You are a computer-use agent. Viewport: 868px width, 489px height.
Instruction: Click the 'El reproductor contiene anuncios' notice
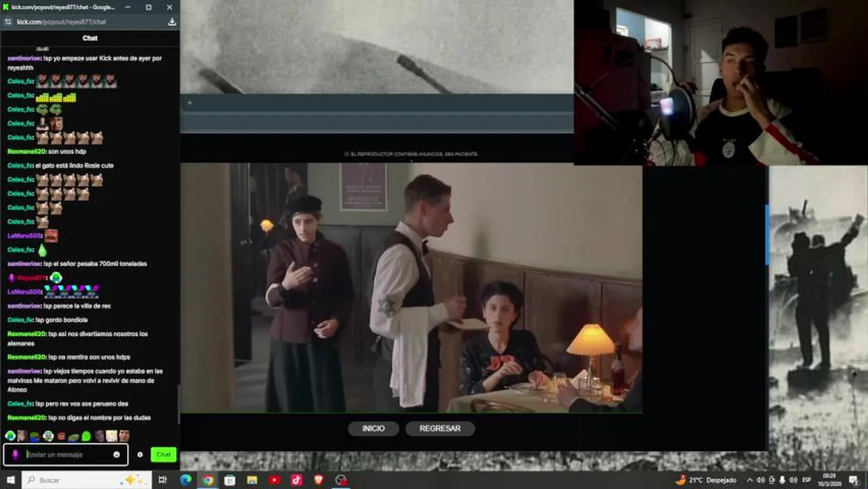coord(411,154)
